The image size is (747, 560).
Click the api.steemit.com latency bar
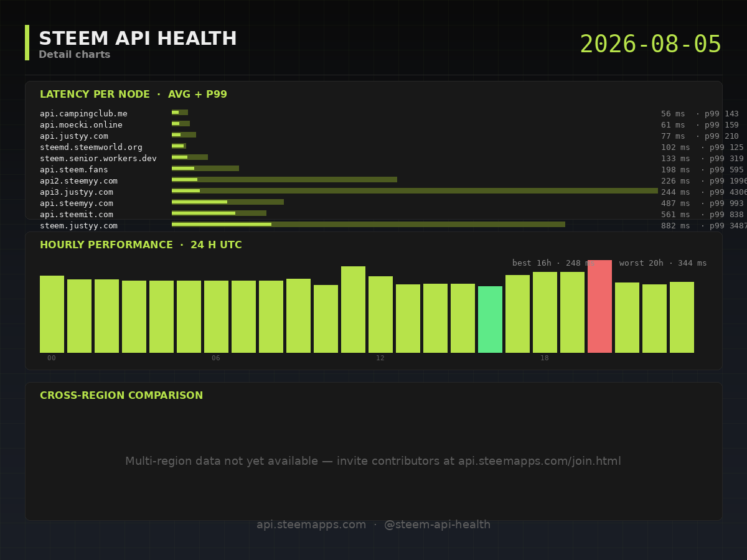pos(219,213)
